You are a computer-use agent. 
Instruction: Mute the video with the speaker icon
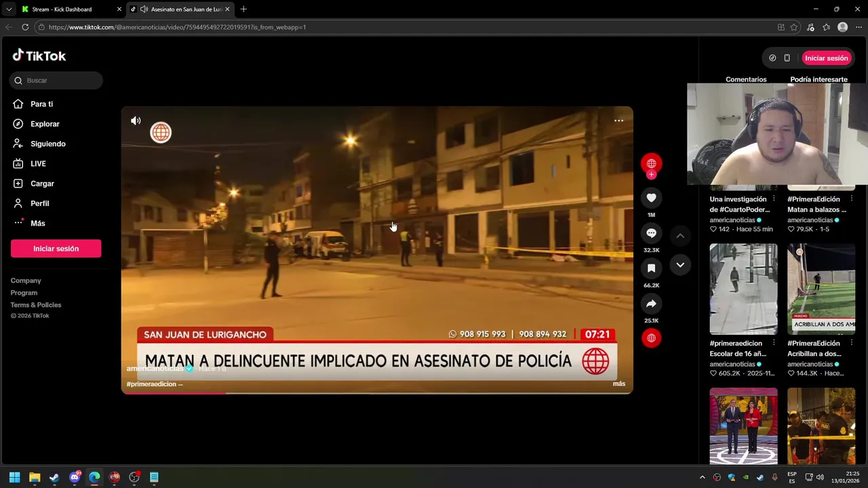click(136, 121)
